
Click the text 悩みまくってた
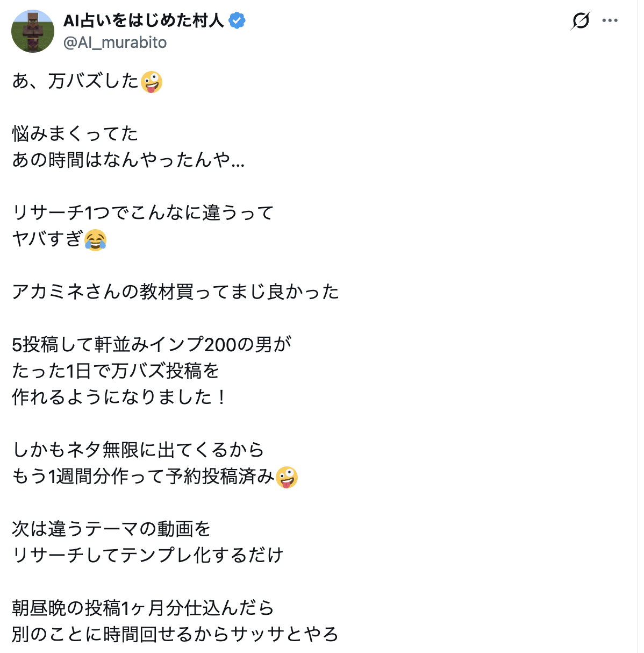(75, 134)
